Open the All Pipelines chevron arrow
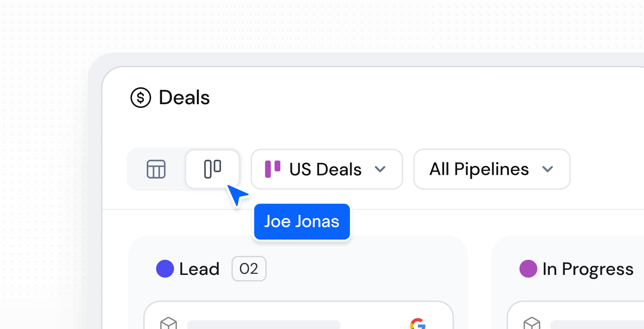Image resolution: width=644 pixels, height=329 pixels. 547,169
